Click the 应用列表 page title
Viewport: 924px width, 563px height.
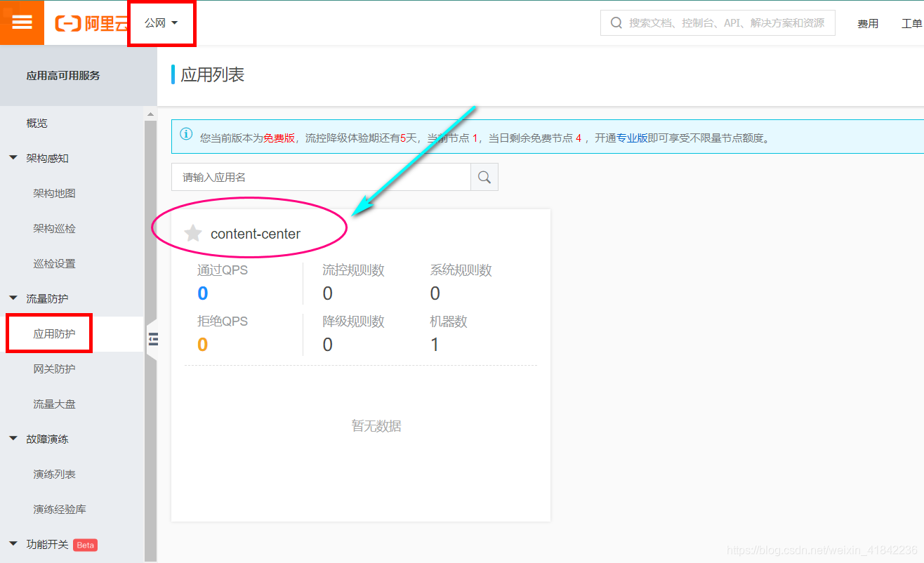coord(213,74)
